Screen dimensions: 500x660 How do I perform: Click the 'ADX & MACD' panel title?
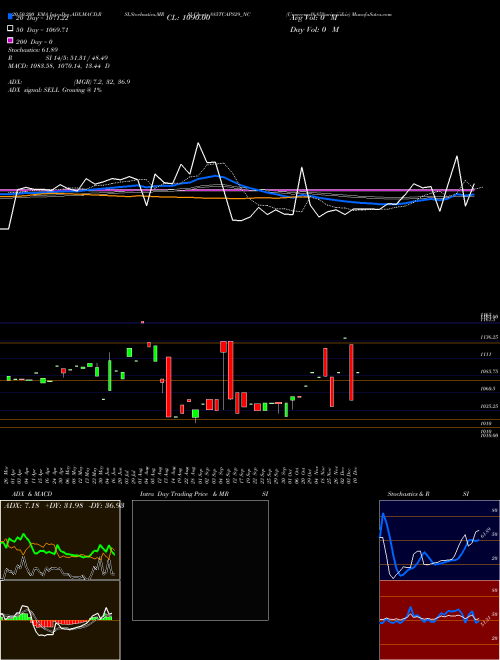click(x=32, y=494)
